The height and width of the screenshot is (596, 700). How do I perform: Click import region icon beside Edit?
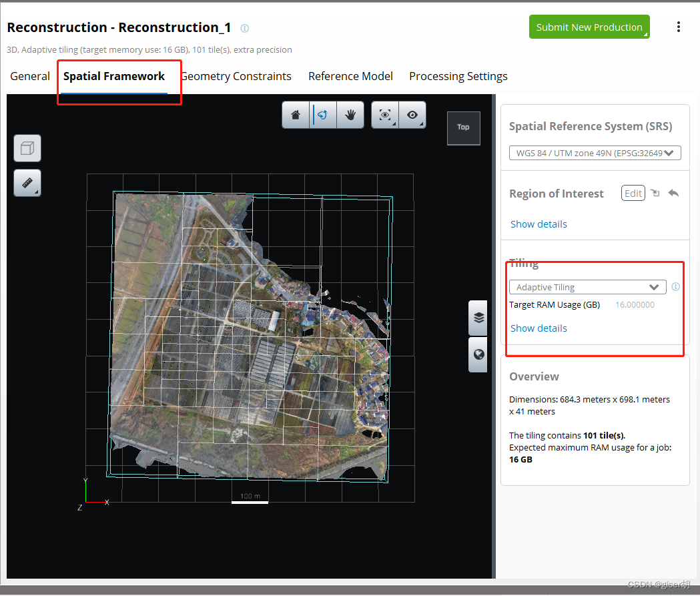point(655,193)
